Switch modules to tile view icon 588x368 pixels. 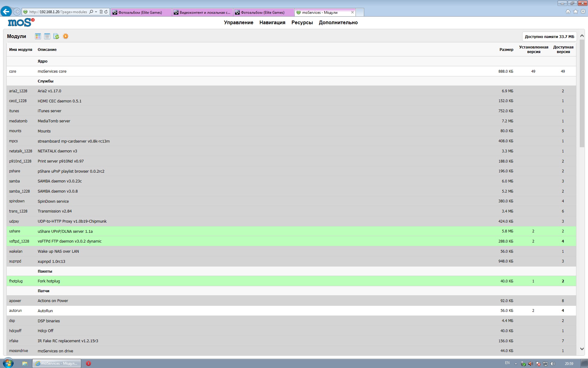(38, 36)
